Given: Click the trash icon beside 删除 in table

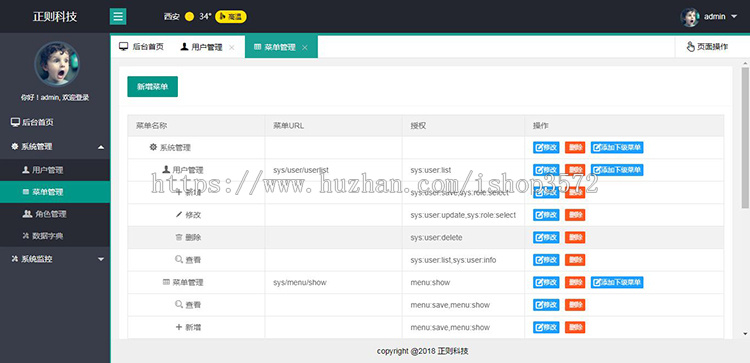Looking at the screenshot, I should pyautogui.click(x=179, y=237).
